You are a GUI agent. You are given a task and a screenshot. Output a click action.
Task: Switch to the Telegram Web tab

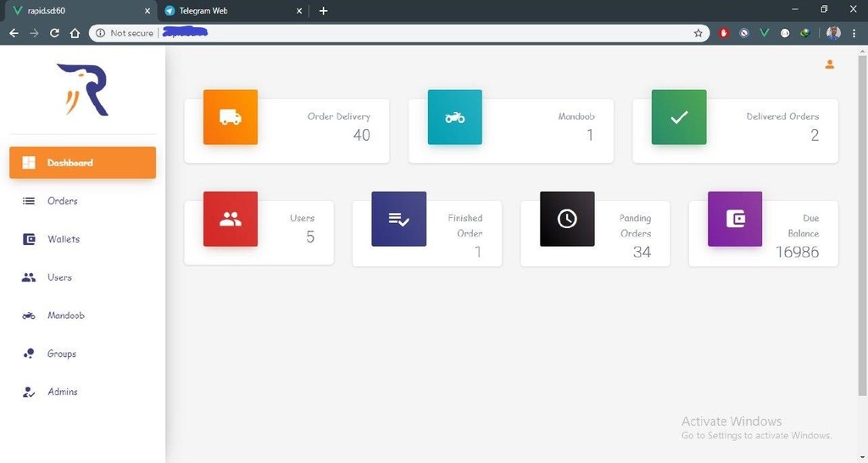click(232, 10)
